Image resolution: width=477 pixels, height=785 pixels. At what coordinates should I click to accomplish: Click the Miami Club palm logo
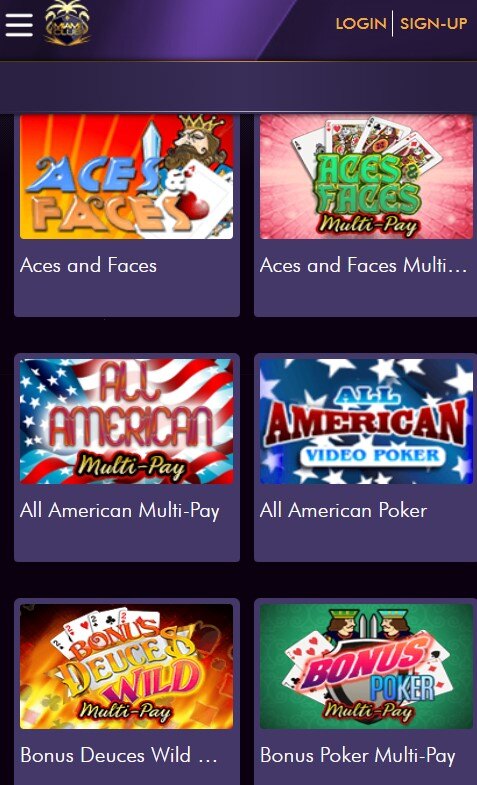point(67,24)
